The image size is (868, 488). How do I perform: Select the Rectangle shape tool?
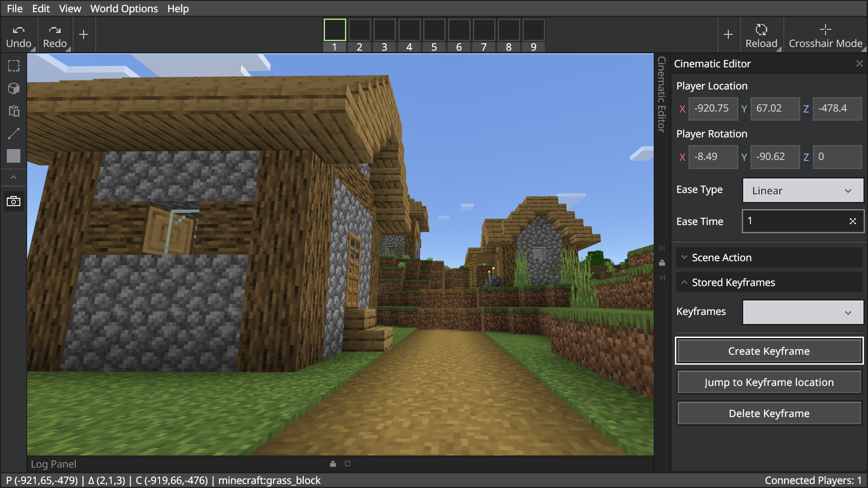point(14,155)
